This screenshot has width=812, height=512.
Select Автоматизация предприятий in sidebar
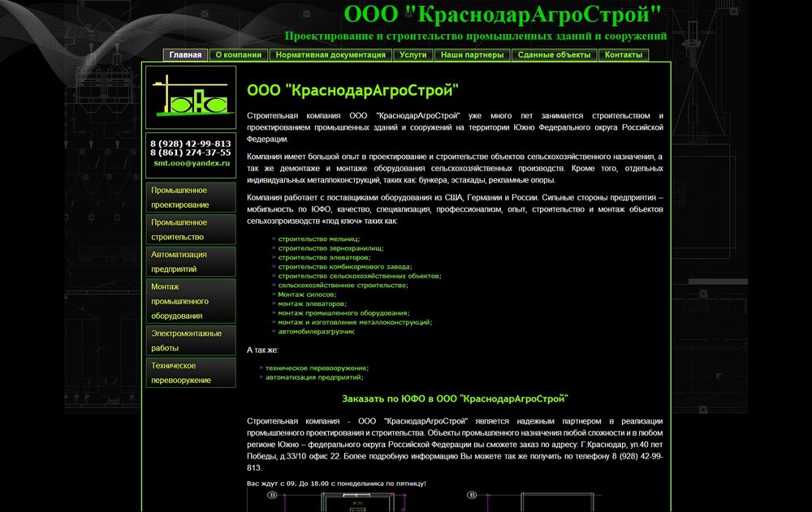pos(191,261)
